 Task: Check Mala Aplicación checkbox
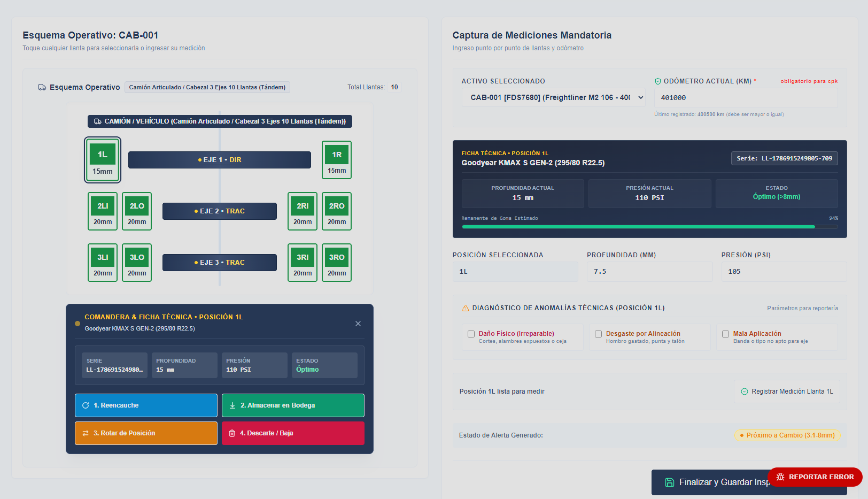(726, 334)
